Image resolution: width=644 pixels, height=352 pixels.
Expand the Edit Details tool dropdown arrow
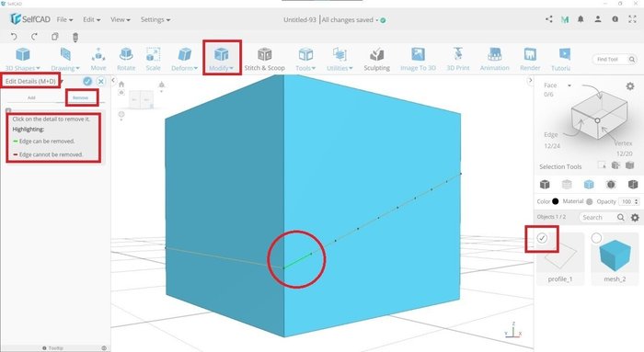[x=62, y=82]
